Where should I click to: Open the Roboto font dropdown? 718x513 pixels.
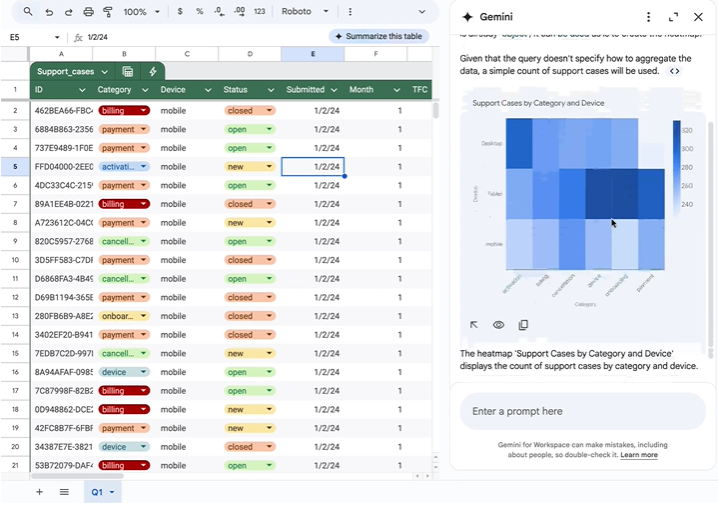tap(304, 12)
